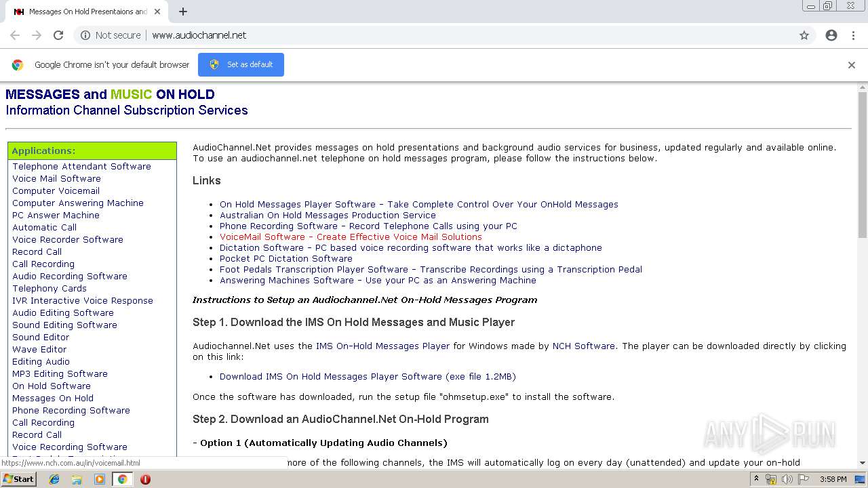Viewport: 868px width, 488px height.
Task: Open Windows Start menu
Action: click(x=18, y=479)
